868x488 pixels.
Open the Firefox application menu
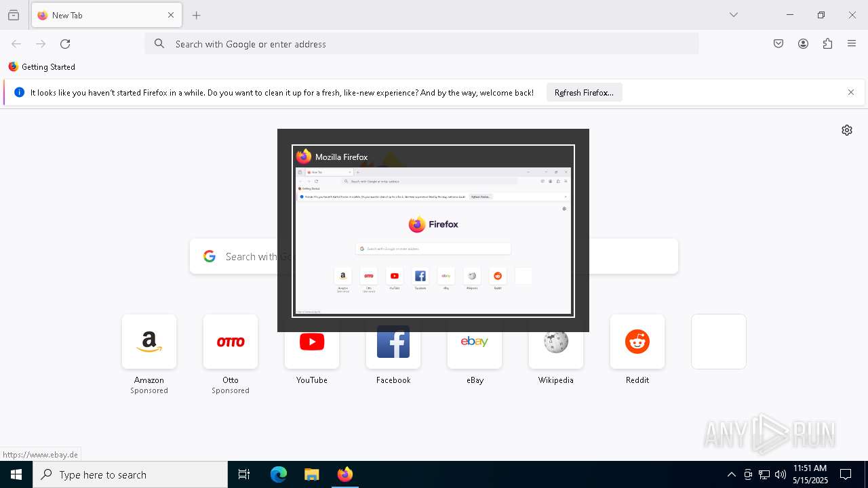852,44
